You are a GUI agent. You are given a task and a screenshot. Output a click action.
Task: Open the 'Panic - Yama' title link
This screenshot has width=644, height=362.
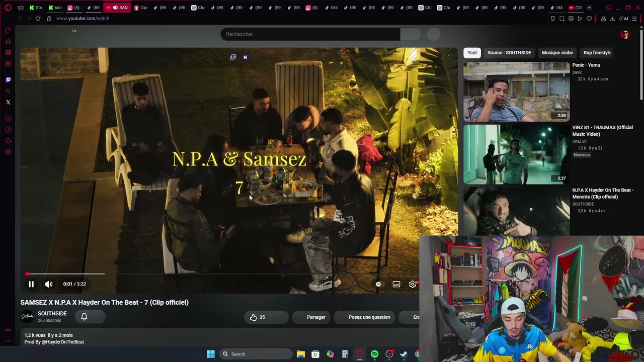click(586, 65)
